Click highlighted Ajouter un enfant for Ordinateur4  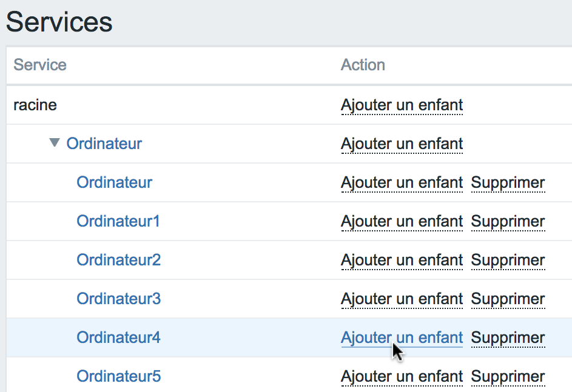click(x=402, y=337)
